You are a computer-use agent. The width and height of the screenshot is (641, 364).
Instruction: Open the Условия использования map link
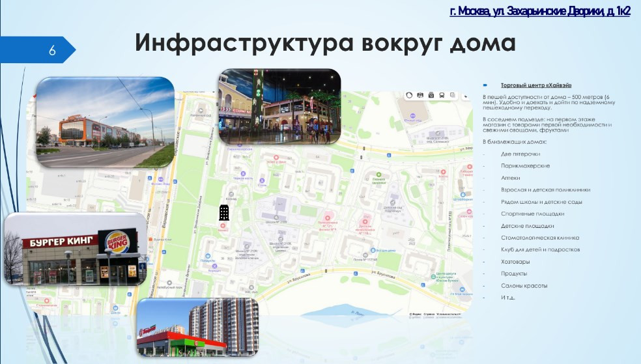448,315
